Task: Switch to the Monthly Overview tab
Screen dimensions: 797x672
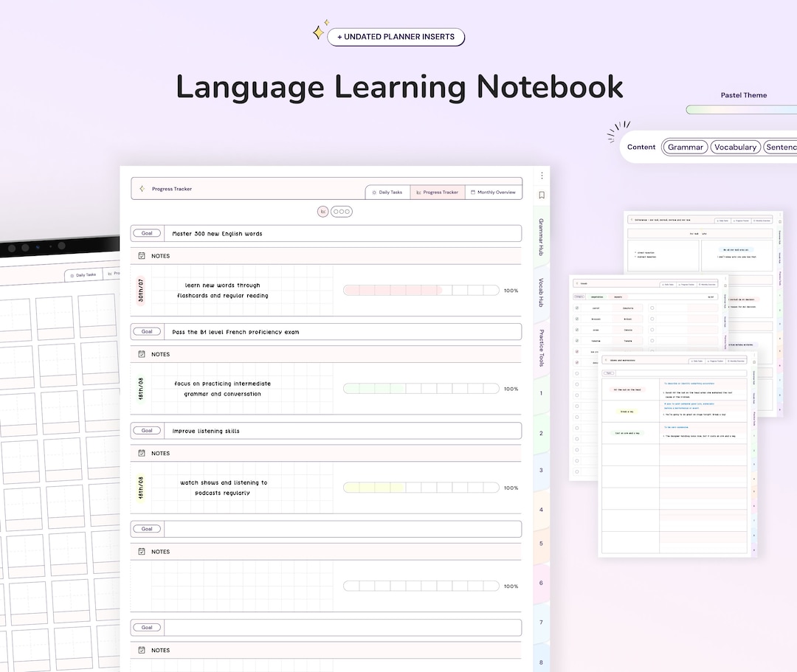Action: [494, 192]
